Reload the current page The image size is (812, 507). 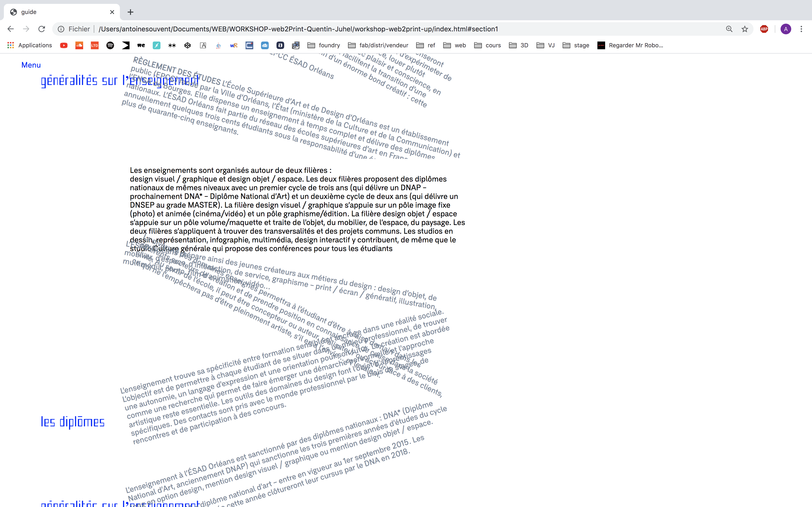(42, 29)
